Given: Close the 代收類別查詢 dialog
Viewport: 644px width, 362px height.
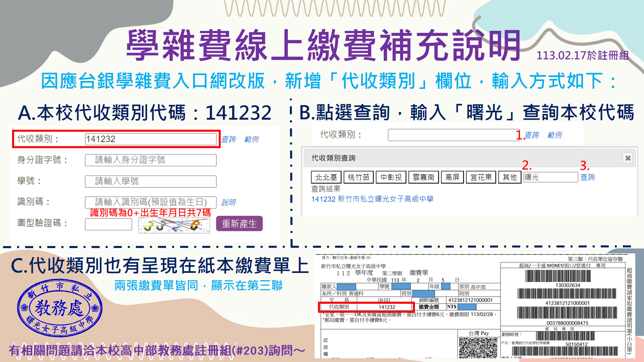Looking at the screenshot, I should coord(628,158).
